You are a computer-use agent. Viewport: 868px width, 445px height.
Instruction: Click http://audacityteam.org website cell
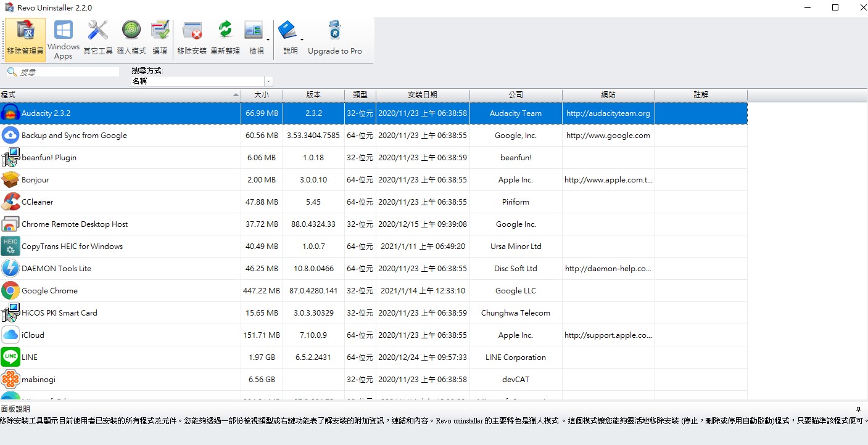click(x=608, y=113)
